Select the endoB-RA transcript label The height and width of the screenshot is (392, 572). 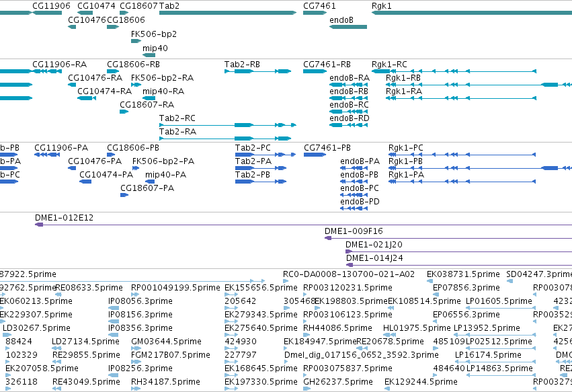coord(350,78)
